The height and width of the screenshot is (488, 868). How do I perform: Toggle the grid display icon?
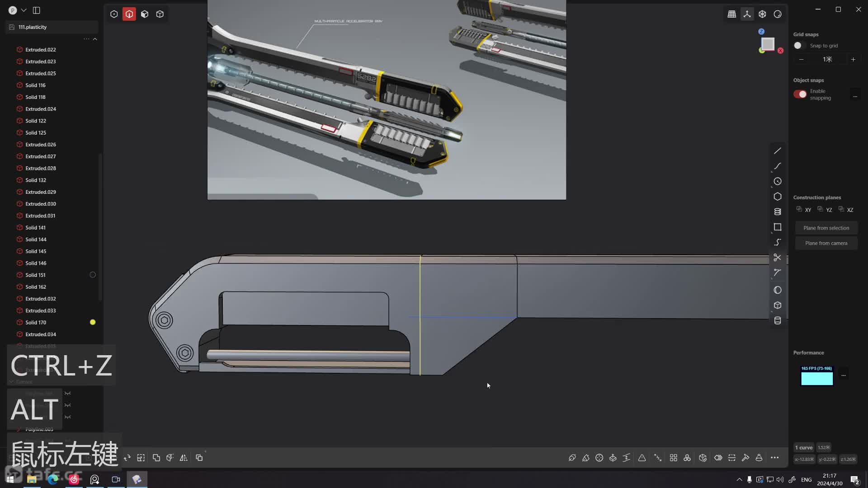point(732,14)
